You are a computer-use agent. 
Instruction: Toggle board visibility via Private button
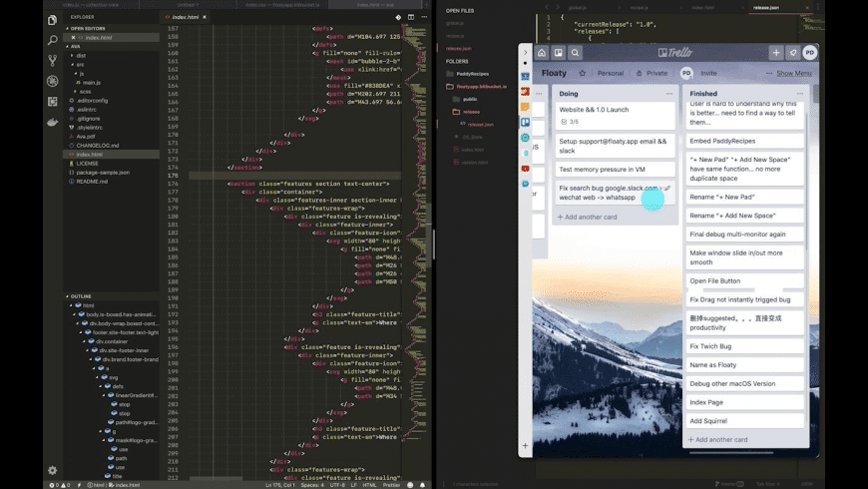pos(651,73)
